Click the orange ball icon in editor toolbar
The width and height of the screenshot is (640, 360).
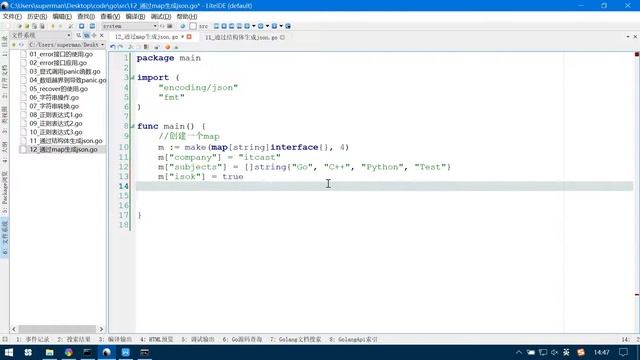167,47
